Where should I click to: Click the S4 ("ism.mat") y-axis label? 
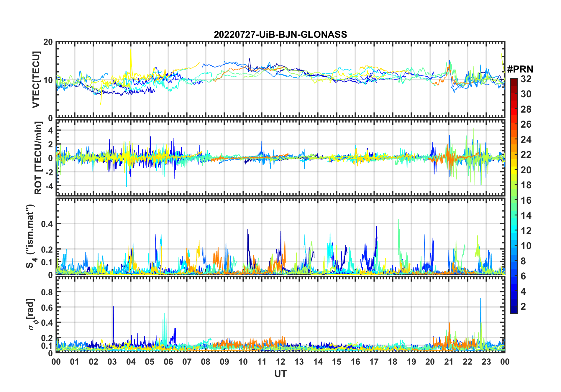(31, 236)
